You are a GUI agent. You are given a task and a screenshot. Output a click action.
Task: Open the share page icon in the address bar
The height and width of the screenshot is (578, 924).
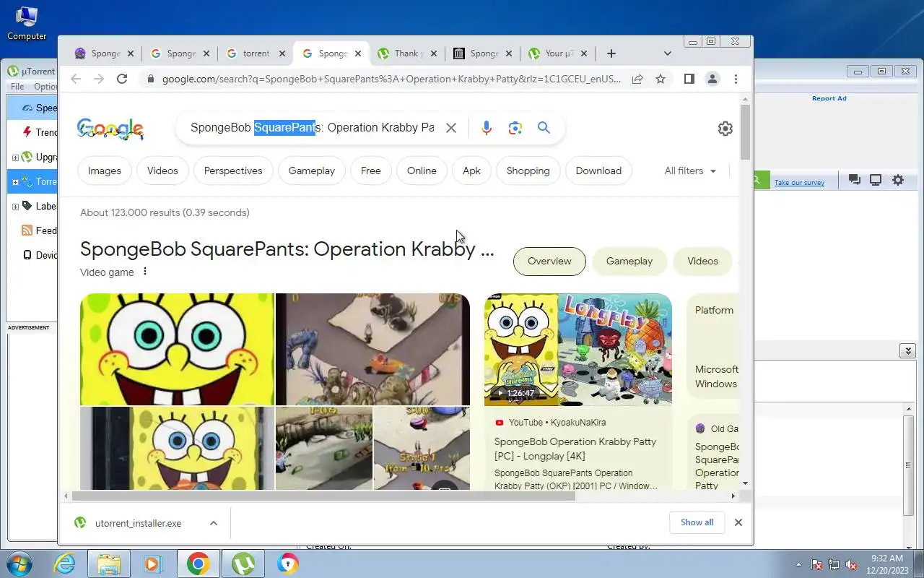coord(637,79)
